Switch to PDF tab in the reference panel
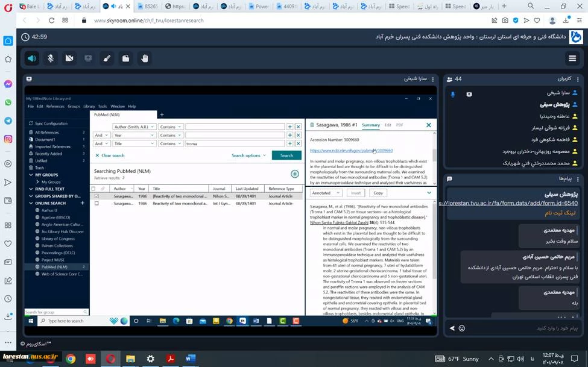588x367 pixels. pos(400,125)
